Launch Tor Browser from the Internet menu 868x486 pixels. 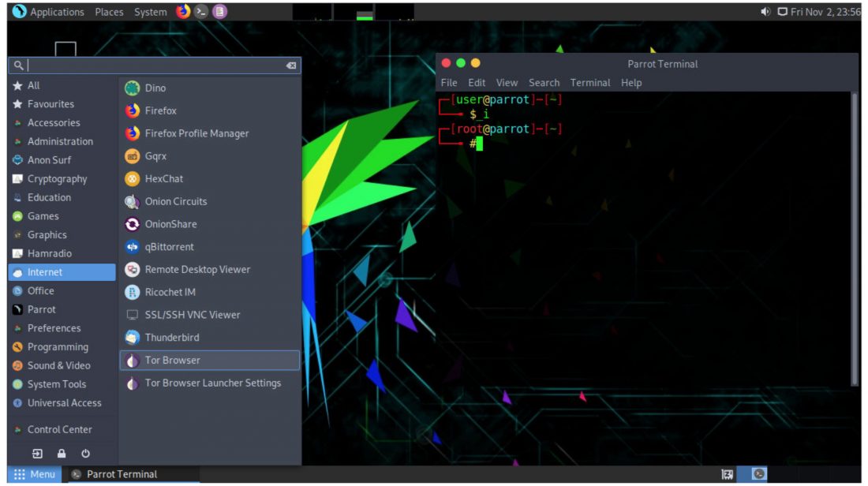click(x=172, y=361)
